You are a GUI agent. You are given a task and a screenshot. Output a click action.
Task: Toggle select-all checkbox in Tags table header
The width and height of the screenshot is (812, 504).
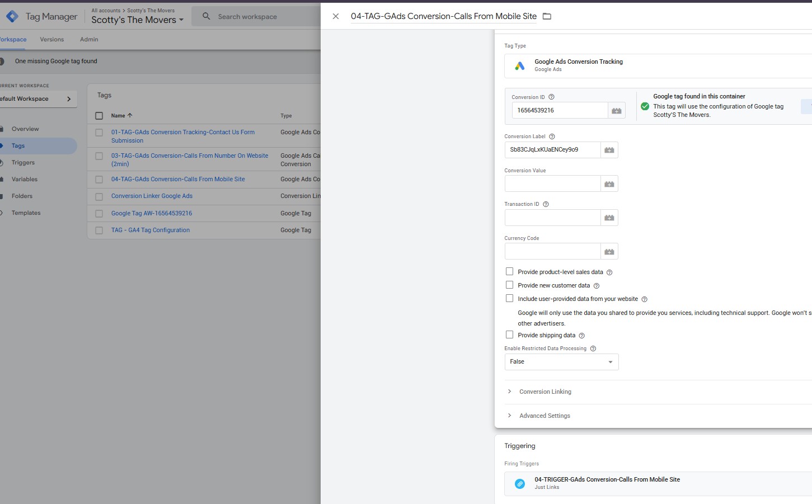[x=99, y=116]
